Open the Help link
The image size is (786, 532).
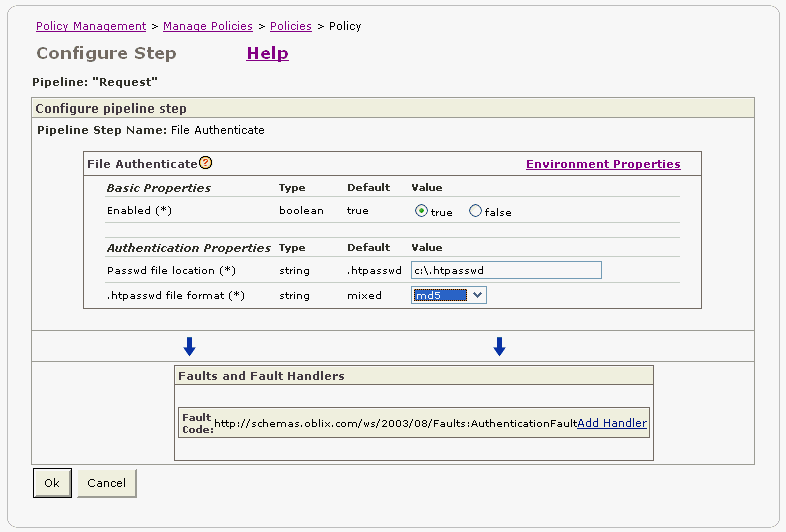(267, 53)
